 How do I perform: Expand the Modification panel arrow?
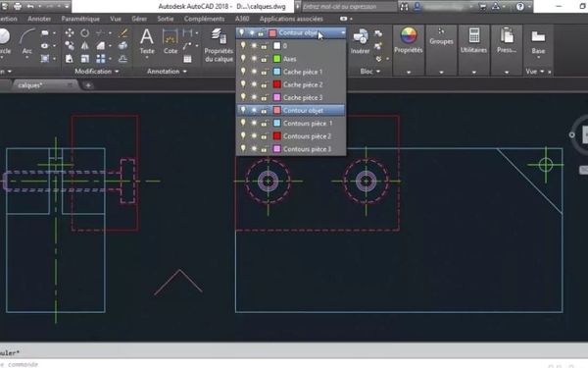117,72
